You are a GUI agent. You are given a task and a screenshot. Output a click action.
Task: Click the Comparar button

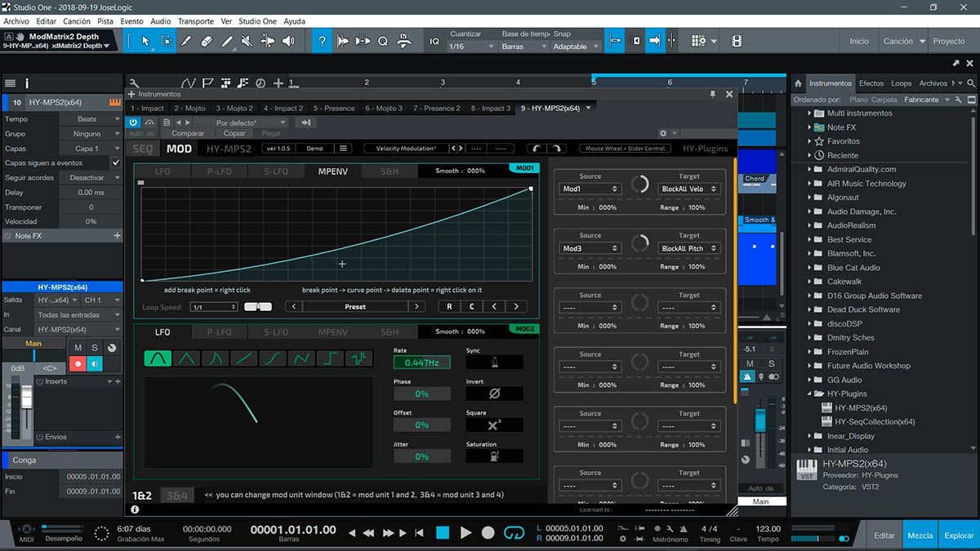[x=188, y=133]
